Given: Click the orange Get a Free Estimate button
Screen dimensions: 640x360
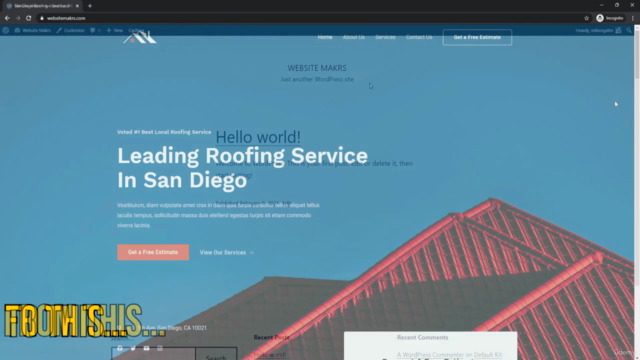Looking at the screenshot, I should 153,252.
